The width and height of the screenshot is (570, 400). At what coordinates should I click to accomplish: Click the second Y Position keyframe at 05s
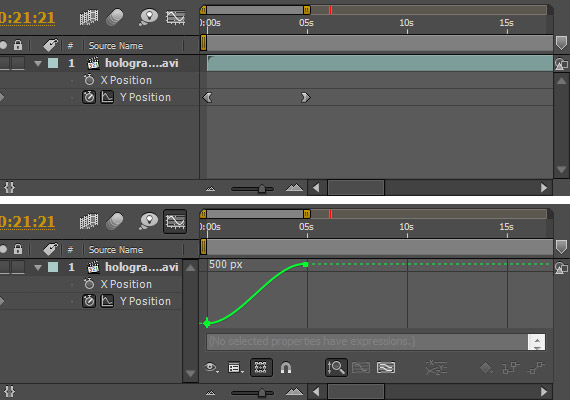[306, 97]
